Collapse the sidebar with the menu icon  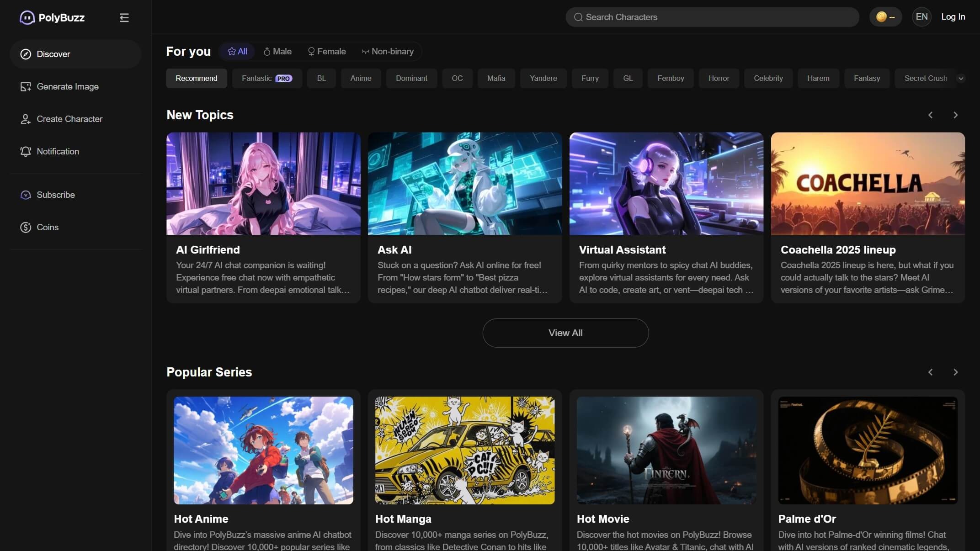[x=124, y=17]
